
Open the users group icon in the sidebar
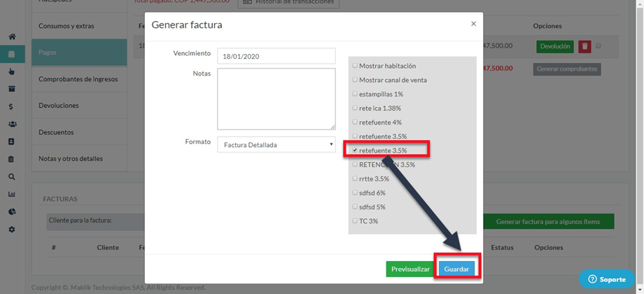pos(12,125)
